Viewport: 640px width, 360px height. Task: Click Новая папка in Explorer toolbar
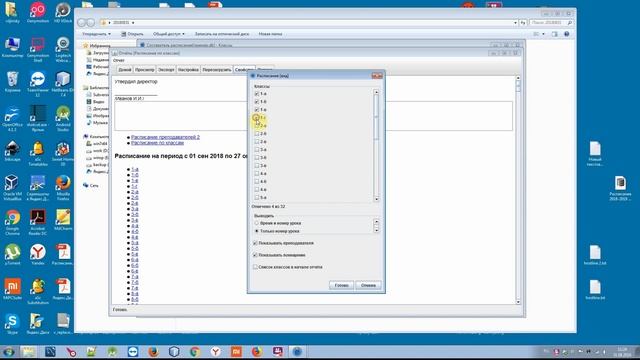(x=270, y=34)
